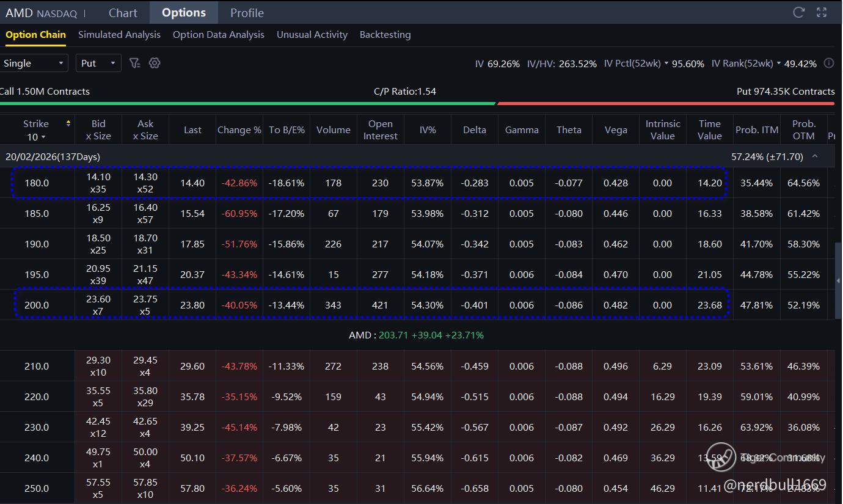Image resolution: width=843 pixels, height=504 pixels.
Task: Open column settings gear icon
Action: click(x=155, y=63)
